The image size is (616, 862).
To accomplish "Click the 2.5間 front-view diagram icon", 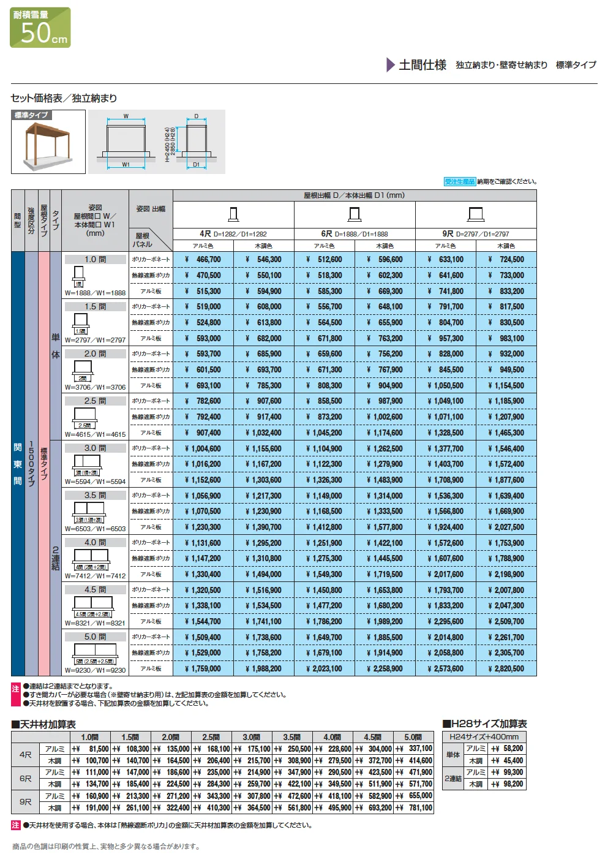I will point(85,418).
